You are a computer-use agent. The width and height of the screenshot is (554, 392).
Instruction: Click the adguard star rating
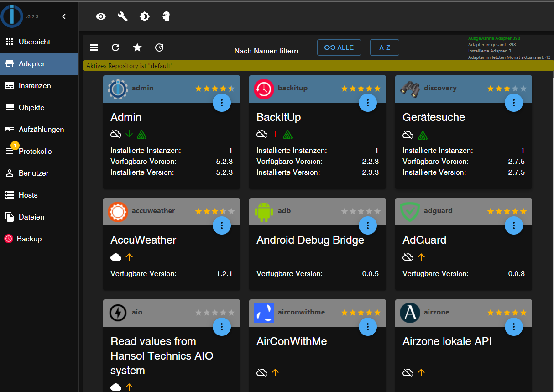(x=507, y=211)
